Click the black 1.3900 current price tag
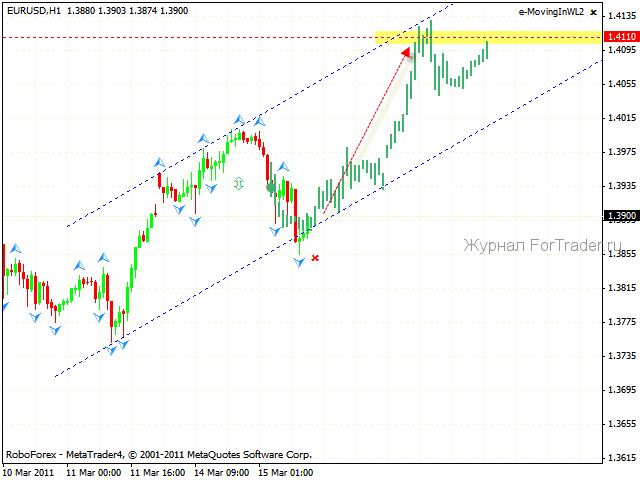The height and width of the screenshot is (480, 640). tap(620, 215)
